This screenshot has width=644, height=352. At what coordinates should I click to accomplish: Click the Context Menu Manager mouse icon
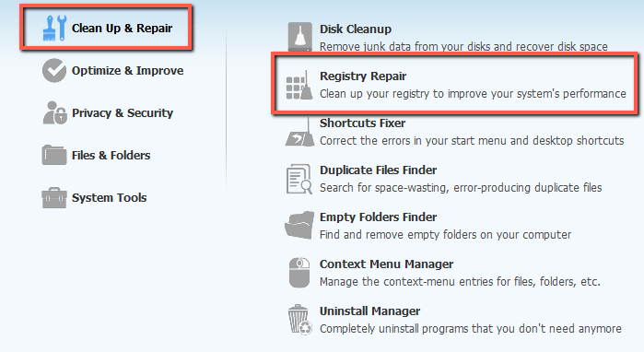pyautogui.click(x=299, y=273)
